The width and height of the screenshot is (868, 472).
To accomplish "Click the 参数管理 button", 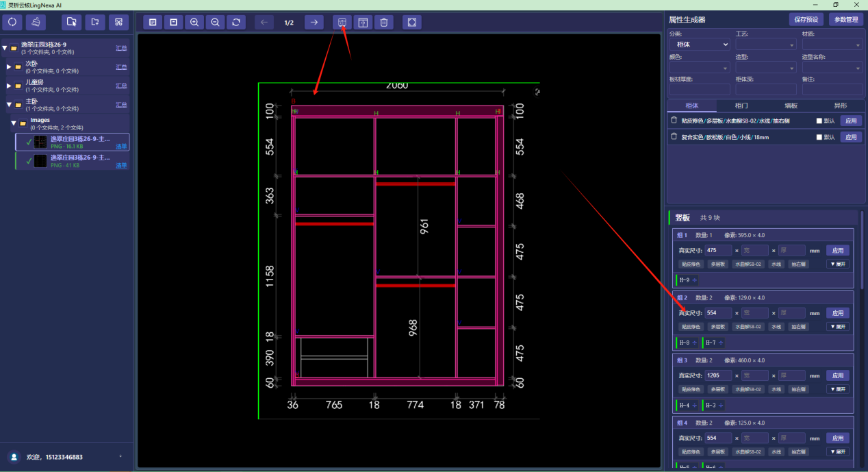I will point(846,20).
